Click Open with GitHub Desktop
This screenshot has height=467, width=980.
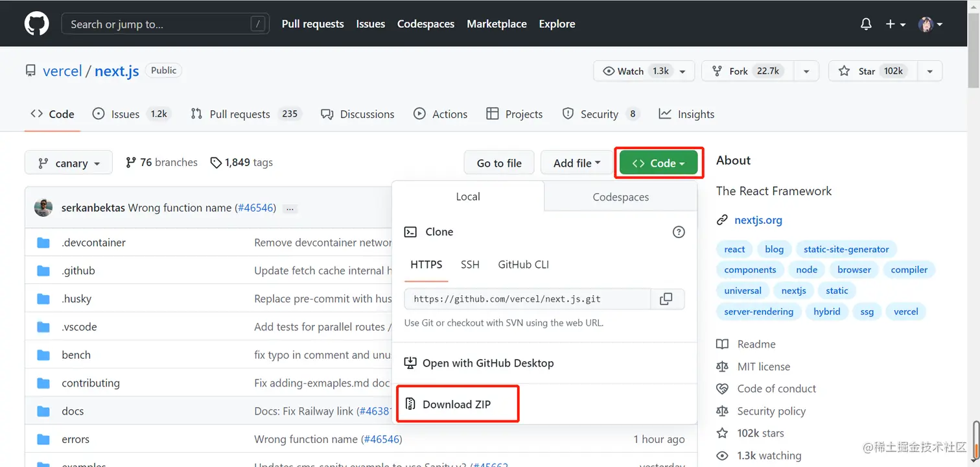click(479, 363)
